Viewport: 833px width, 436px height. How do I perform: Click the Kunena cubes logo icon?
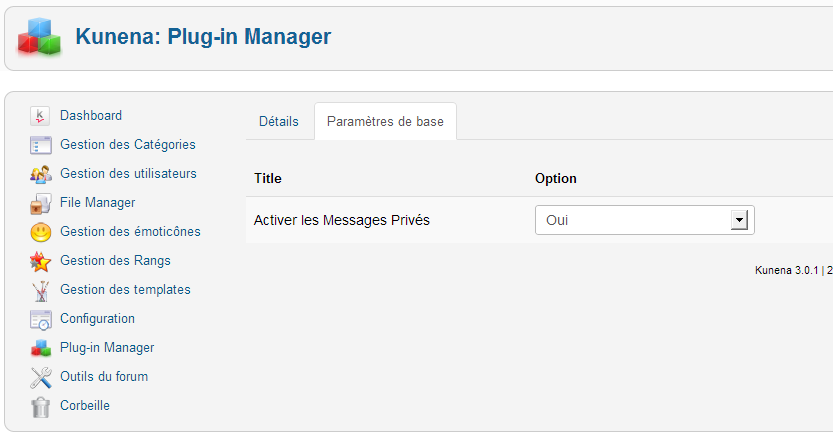(x=40, y=37)
